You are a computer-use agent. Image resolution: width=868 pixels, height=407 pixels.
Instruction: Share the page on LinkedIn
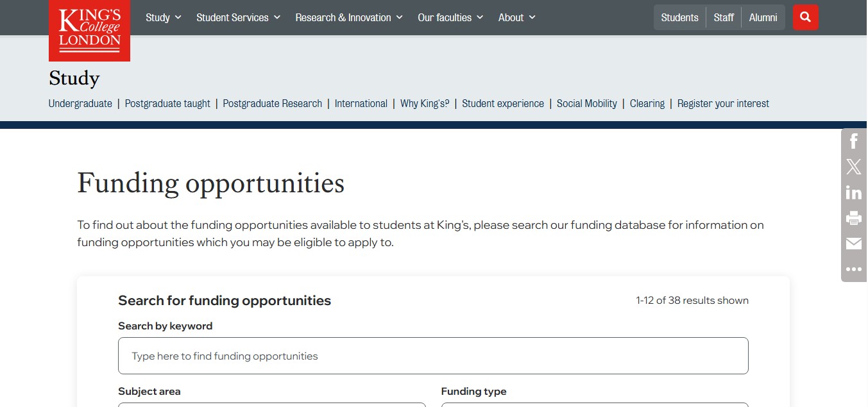(x=854, y=192)
